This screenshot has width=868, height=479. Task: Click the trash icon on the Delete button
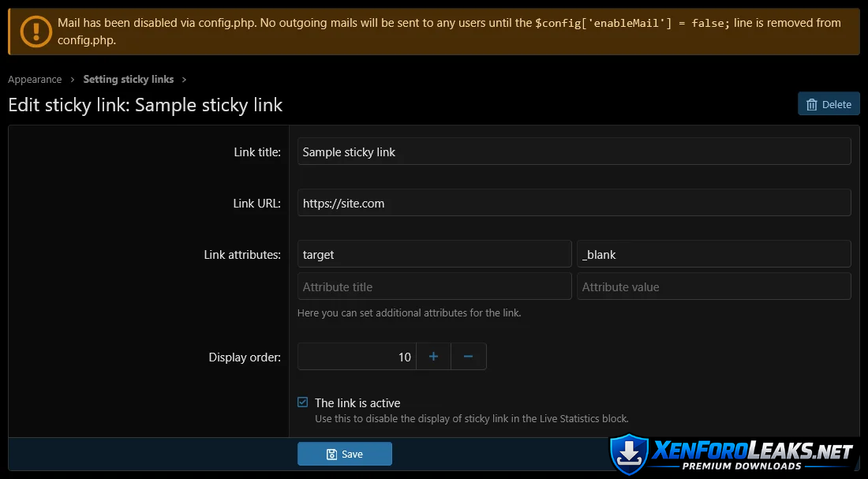pyautogui.click(x=811, y=104)
